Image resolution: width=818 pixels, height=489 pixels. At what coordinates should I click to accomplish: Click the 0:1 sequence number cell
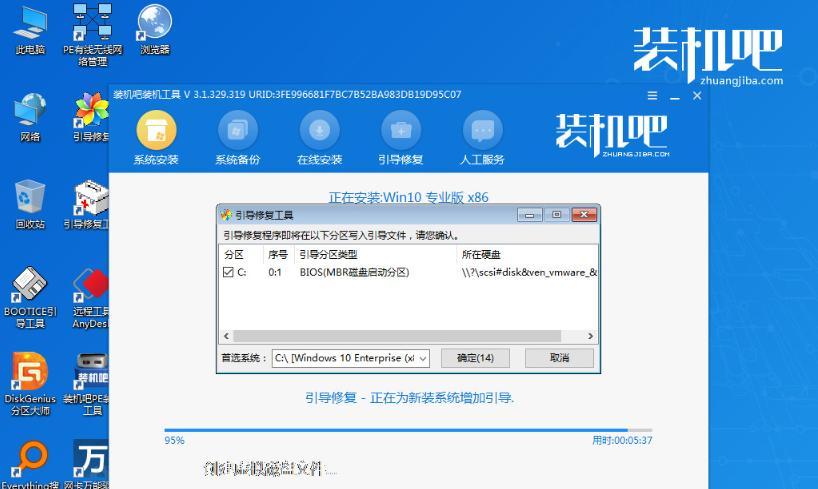pyautogui.click(x=275, y=272)
